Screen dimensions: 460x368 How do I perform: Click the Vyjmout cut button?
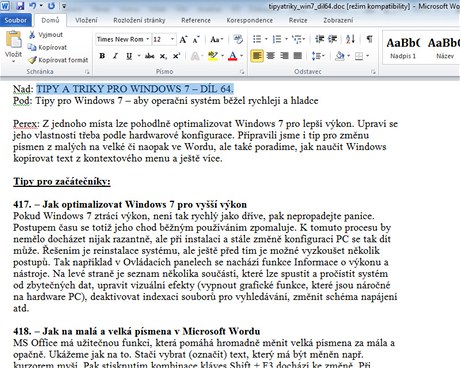46,35
